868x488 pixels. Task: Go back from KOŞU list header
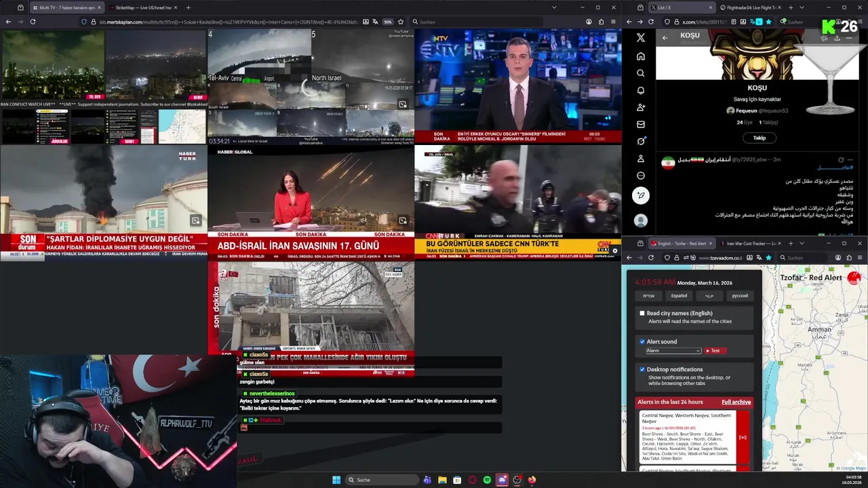665,38
